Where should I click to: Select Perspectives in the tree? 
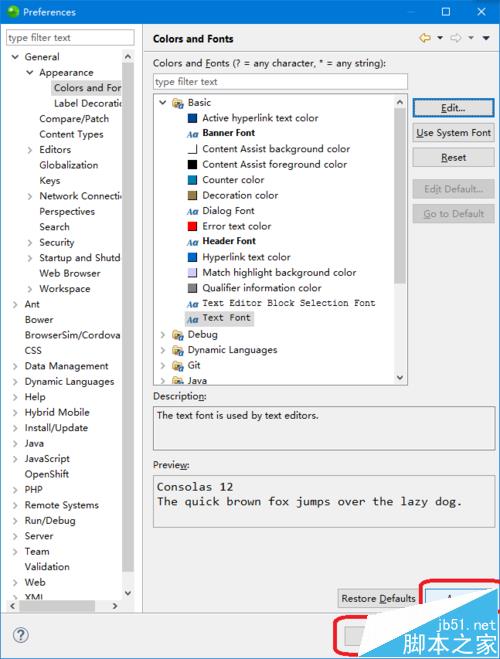click(67, 211)
